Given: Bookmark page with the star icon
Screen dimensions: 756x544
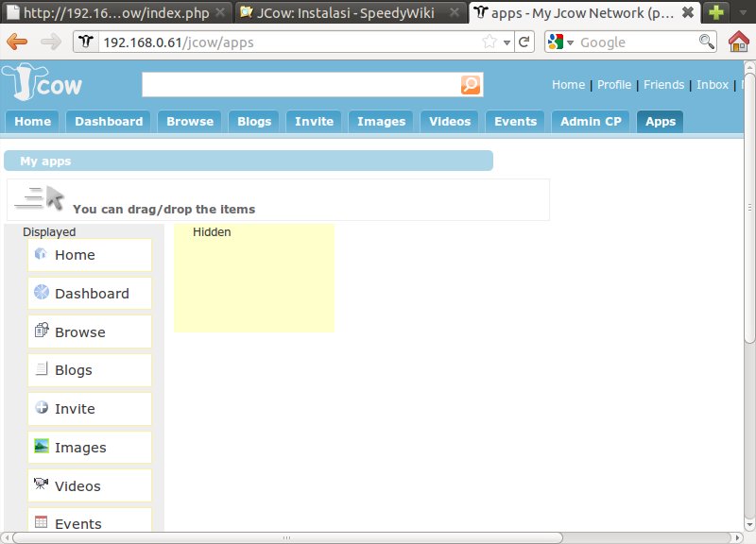Looking at the screenshot, I should tap(490, 42).
